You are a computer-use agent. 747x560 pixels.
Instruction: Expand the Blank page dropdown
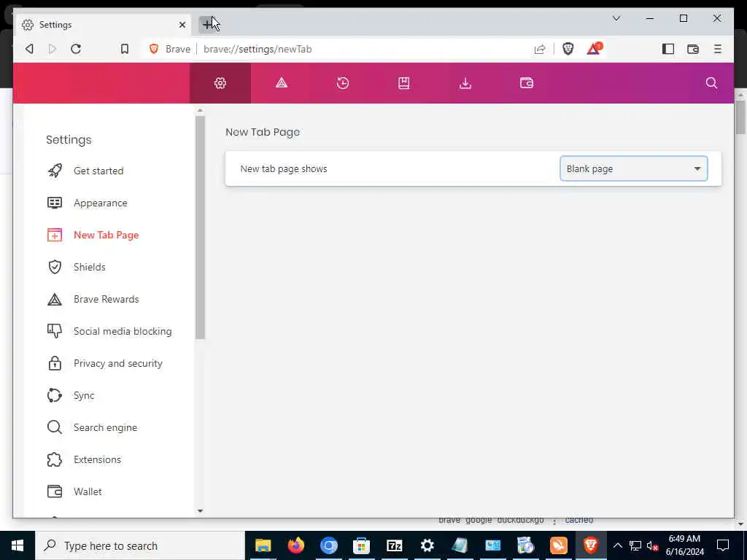click(x=634, y=168)
